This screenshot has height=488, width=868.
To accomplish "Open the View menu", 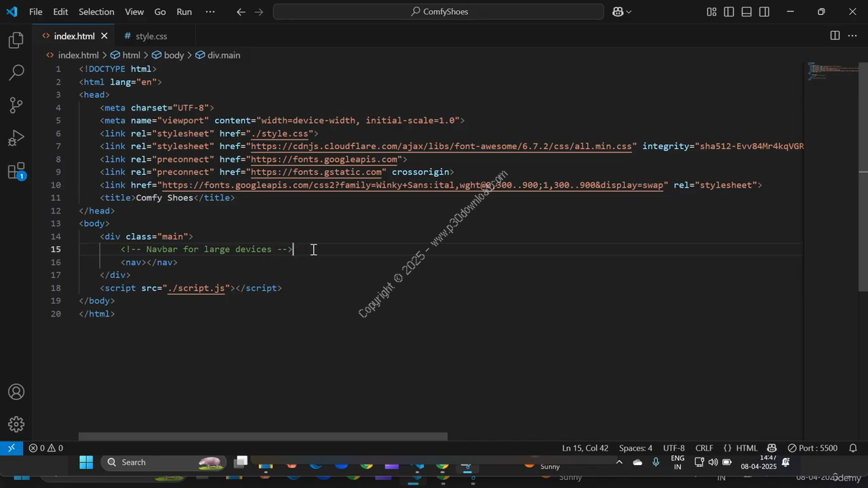I will coord(134,12).
